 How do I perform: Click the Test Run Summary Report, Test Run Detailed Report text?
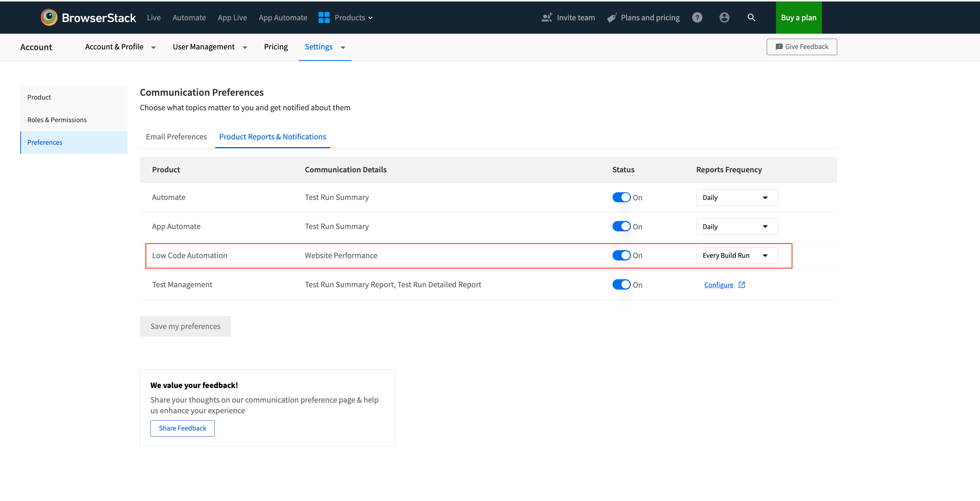point(393,285)
